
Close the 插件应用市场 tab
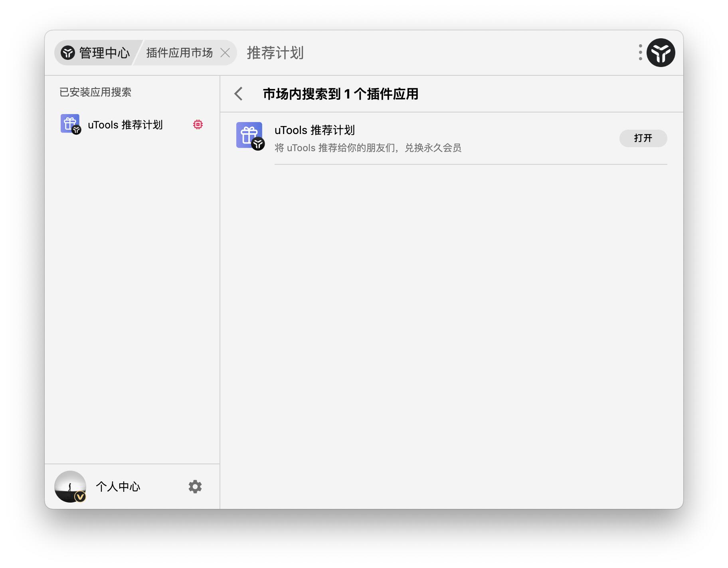[225, 53]
